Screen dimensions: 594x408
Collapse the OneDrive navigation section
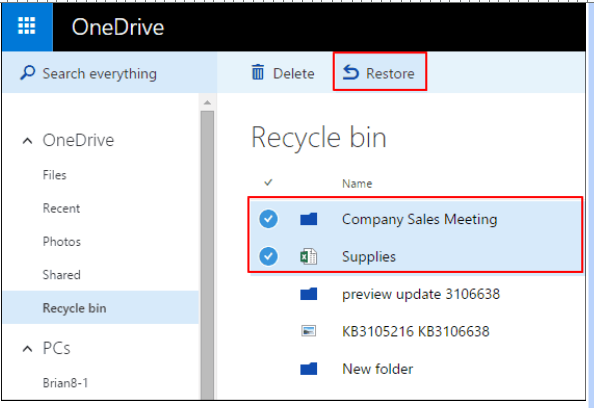point(27,141)
